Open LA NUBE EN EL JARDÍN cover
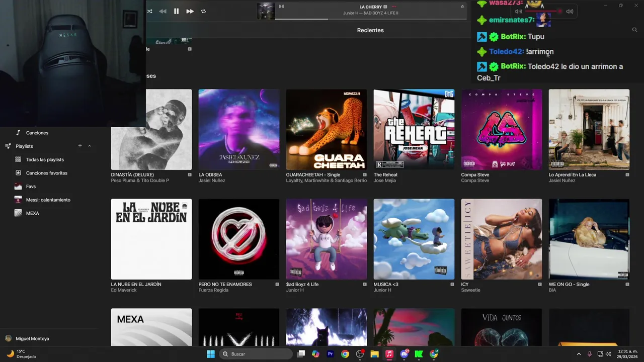Viewport: 644px width, 362px height. [151, 239]
